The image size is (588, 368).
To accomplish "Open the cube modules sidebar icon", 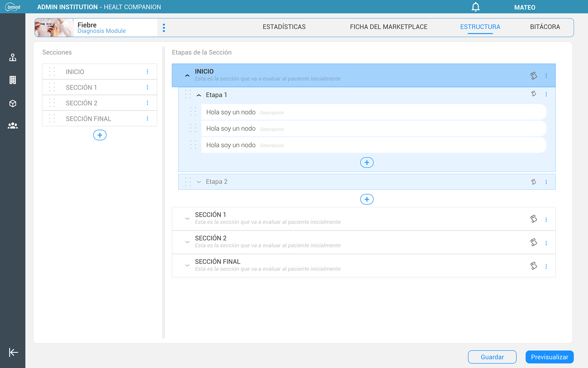I will pos(13,103).
